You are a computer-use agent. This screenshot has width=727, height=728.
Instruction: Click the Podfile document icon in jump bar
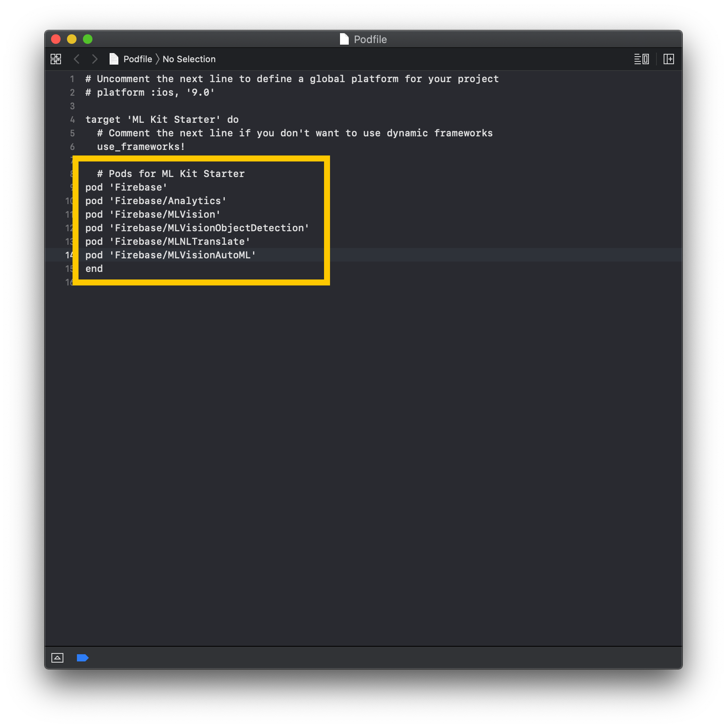point(114,59)
